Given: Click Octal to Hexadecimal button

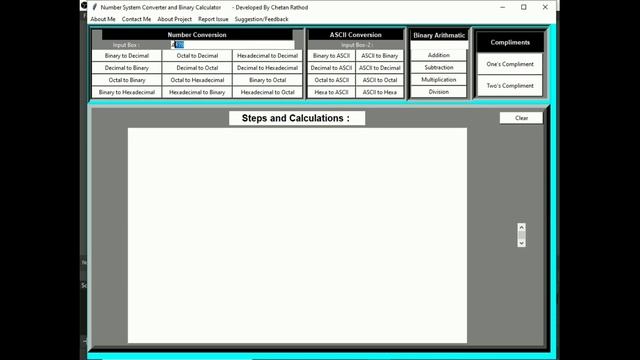Looking at the screenshot, I should (x=197, y=80).
